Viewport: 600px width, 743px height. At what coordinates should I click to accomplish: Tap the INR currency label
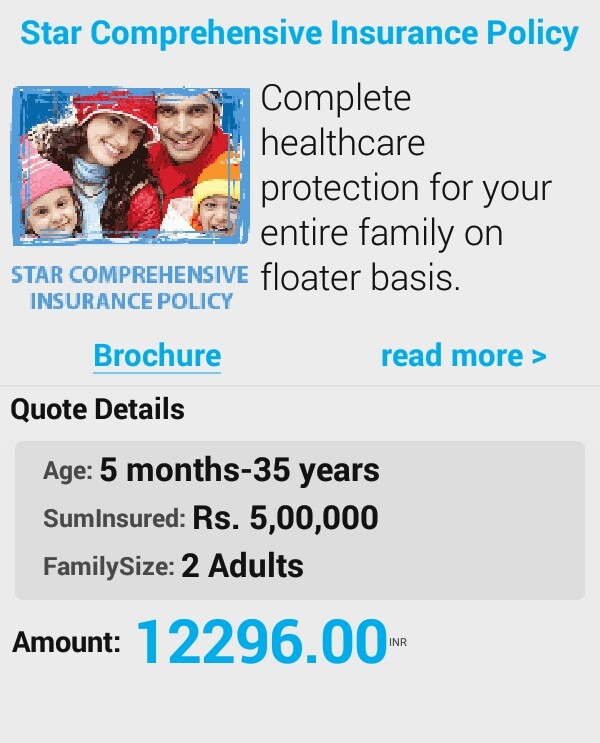point(398,643)
